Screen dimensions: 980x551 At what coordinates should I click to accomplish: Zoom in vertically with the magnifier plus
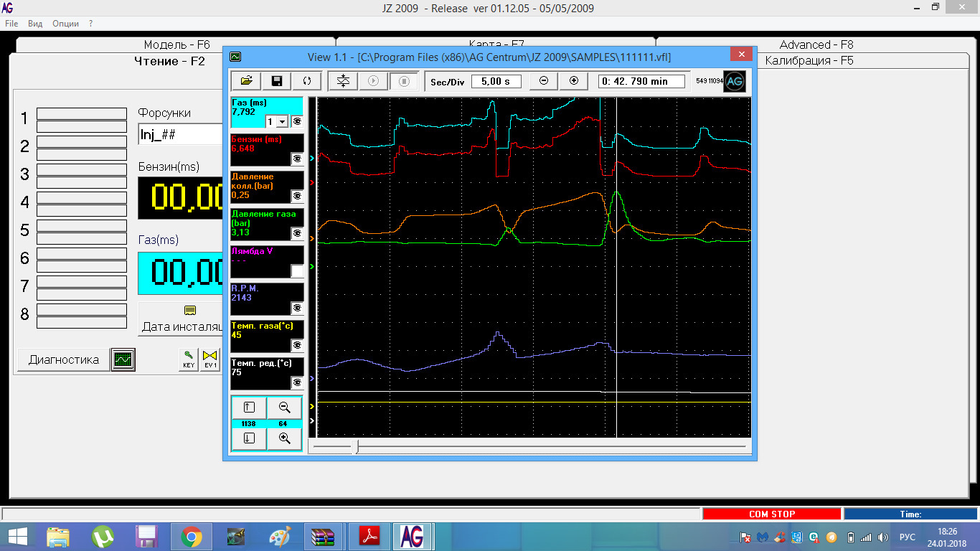click(x=285, y=438)
